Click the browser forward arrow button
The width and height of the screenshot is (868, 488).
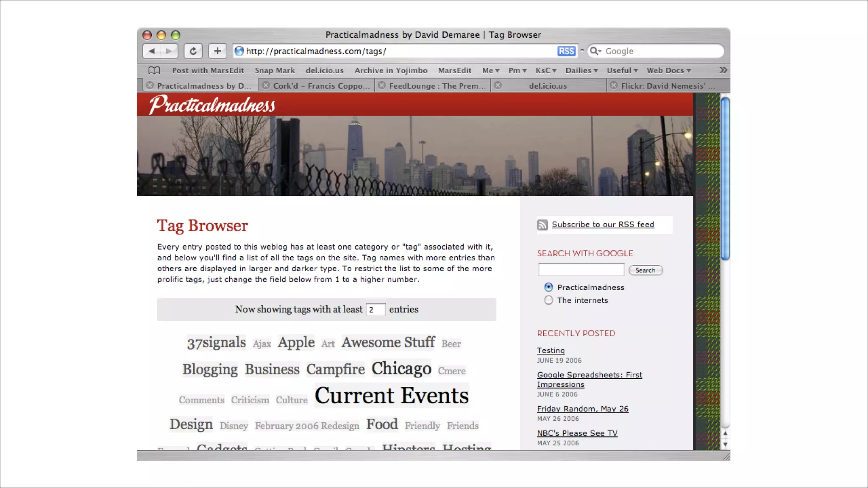(x=169, y=51)
